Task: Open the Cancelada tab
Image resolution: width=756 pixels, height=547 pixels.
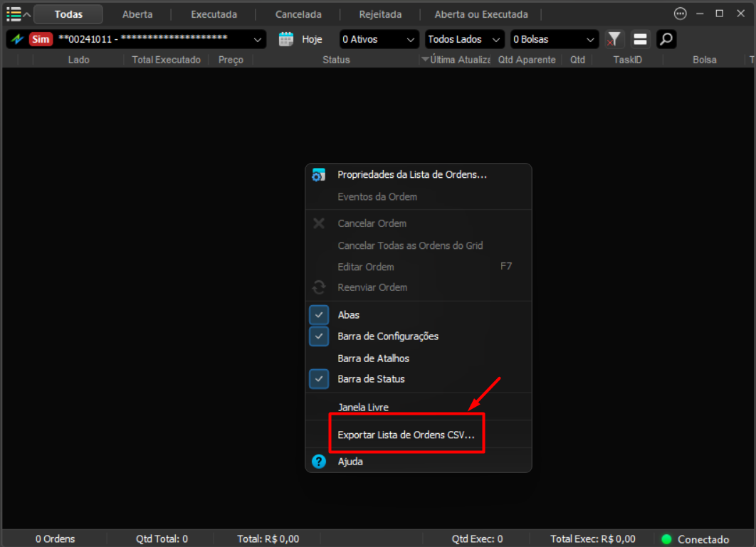Action: 298,14
